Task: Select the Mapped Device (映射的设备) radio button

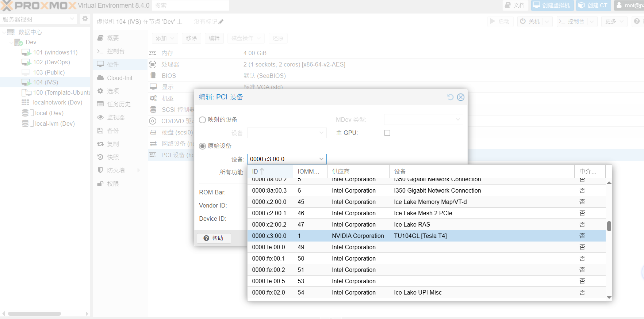Action: coord(202,120)
